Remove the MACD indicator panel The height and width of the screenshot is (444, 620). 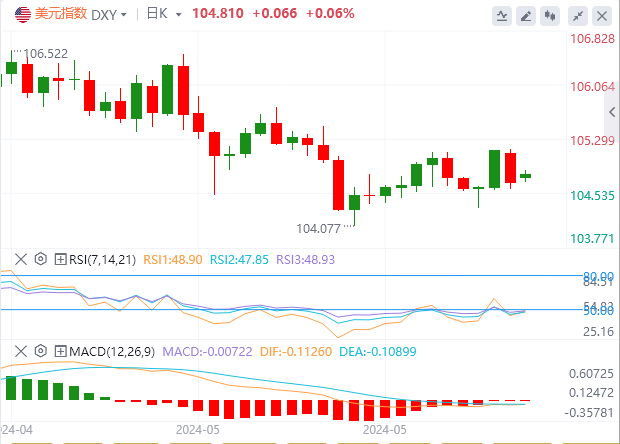click(x=20, y=351)
